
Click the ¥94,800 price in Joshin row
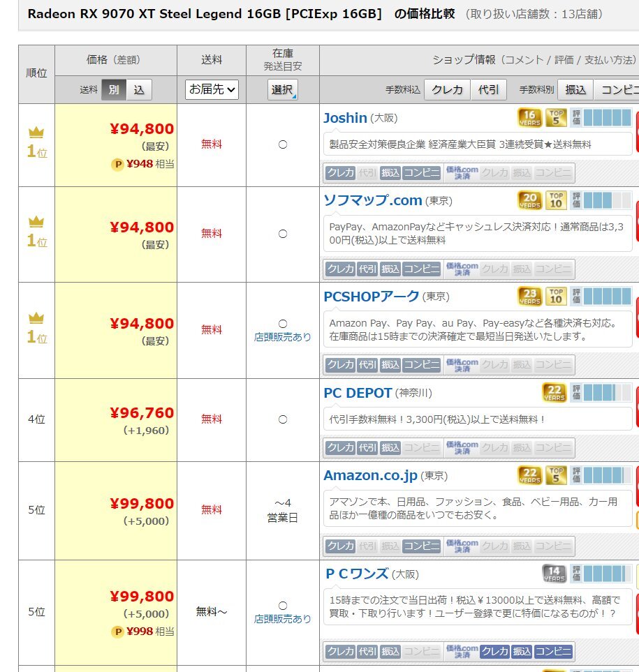point(142,128)
